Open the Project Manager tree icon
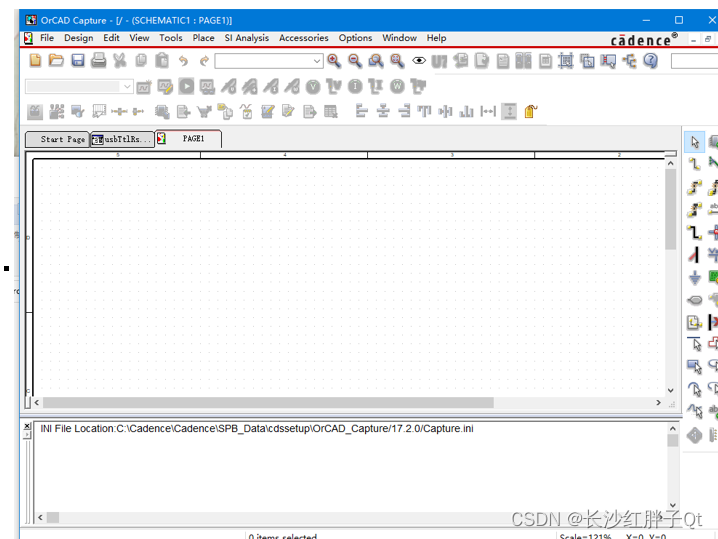 click(x=630, y=61)
